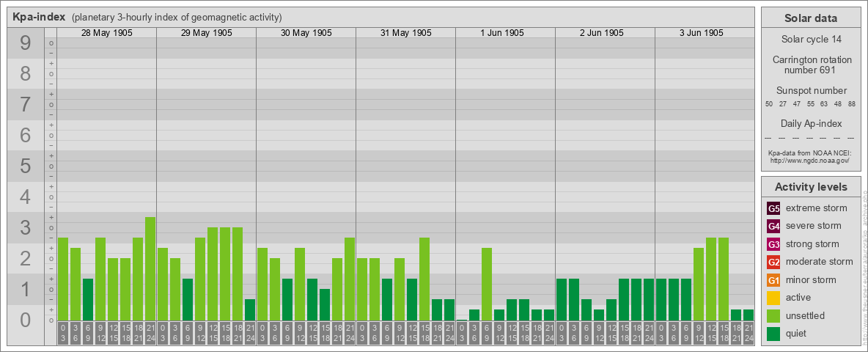
Task: Click the Kp scale number 0
Action: 25,320
